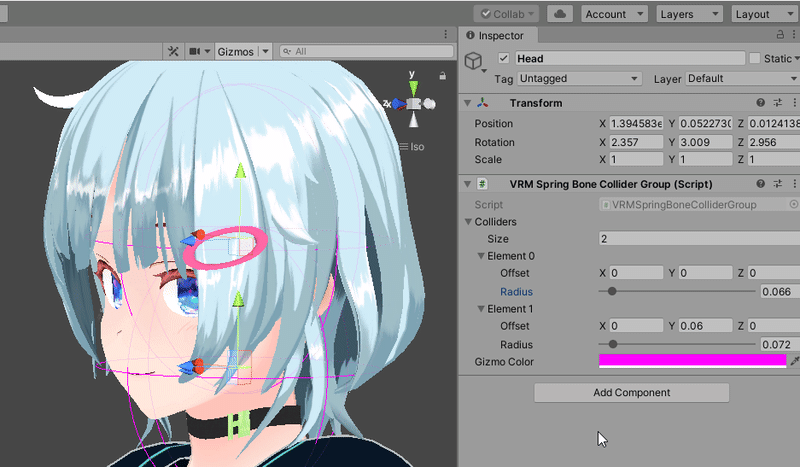Switch to the Inspector tab
The image size is (800, 467).
point(498,35)
